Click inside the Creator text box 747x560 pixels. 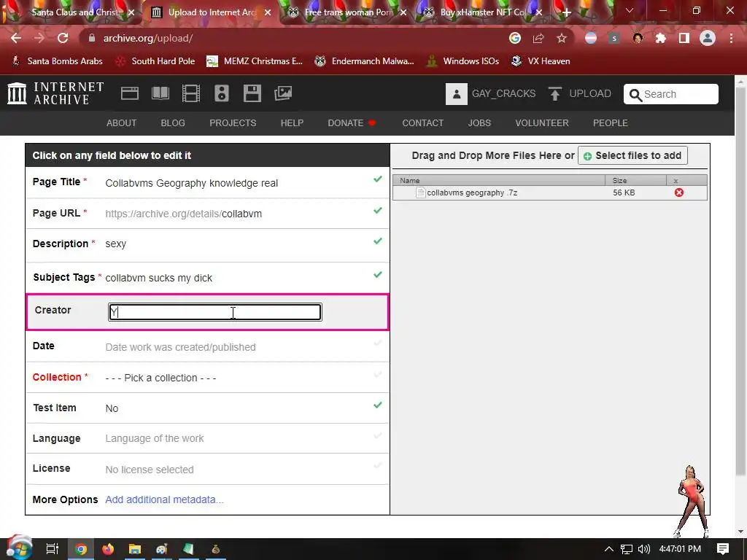click(215, 312)
